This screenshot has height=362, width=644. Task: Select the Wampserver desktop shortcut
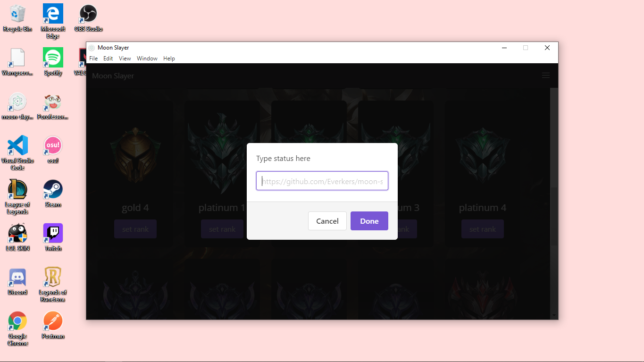click(x=17, y=62)
